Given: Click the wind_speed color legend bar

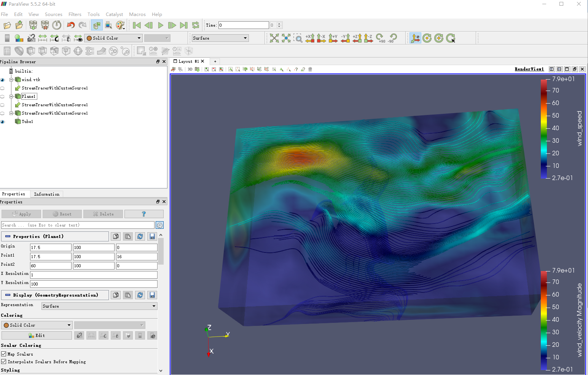Looking at the screenshot, I should point(543,129).
